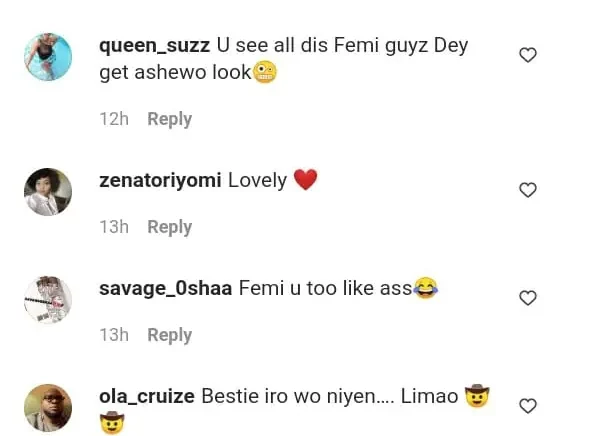Reply to zenatoriyomi's comment

pos(169,227)
